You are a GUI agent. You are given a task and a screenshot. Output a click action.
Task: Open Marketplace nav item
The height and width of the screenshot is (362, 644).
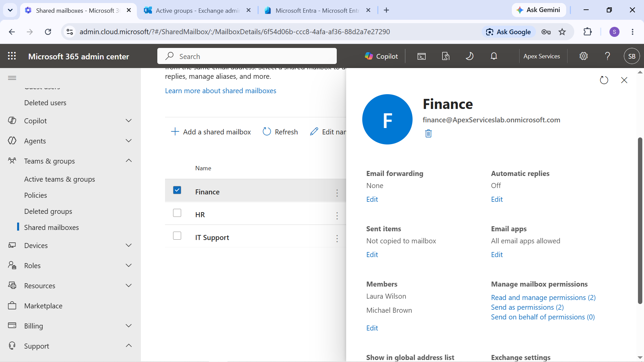click(x=43, y=306)
